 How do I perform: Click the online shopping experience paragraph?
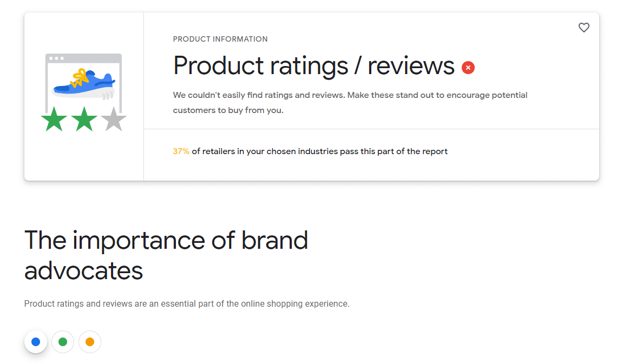187,304
